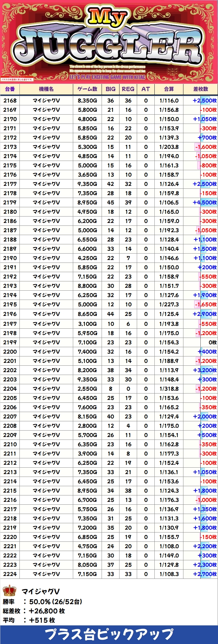Click the 0枚 value in row 2199

coord(212,342)
